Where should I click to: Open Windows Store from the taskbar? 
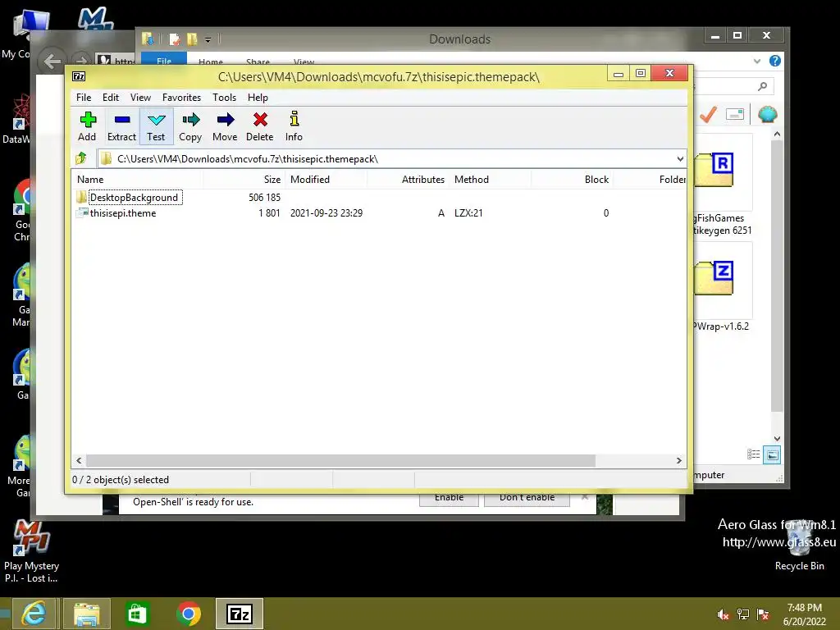[137, 614]
